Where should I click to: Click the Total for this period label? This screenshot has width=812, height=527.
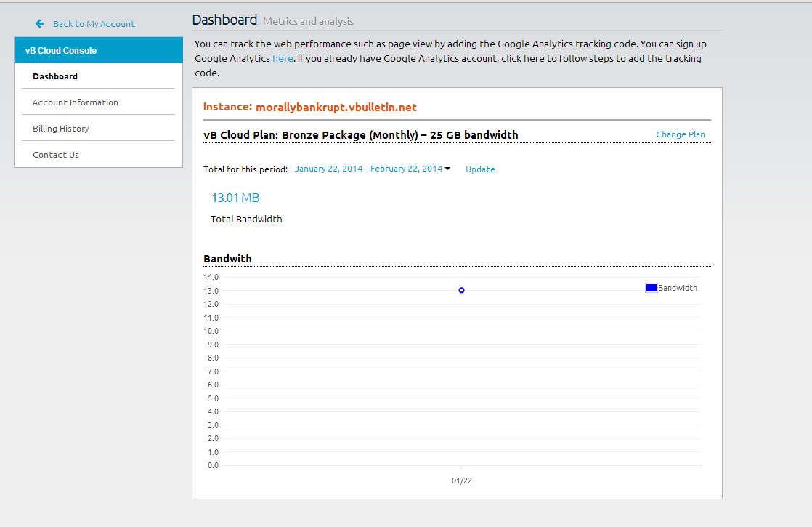pyautogui.click(x=245, y=169)
